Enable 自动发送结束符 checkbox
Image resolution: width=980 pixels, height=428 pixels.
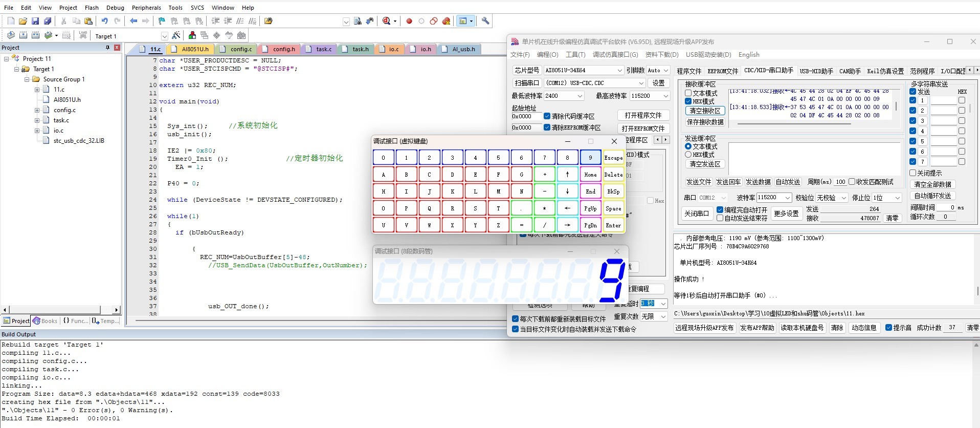(x=720, y=218)
